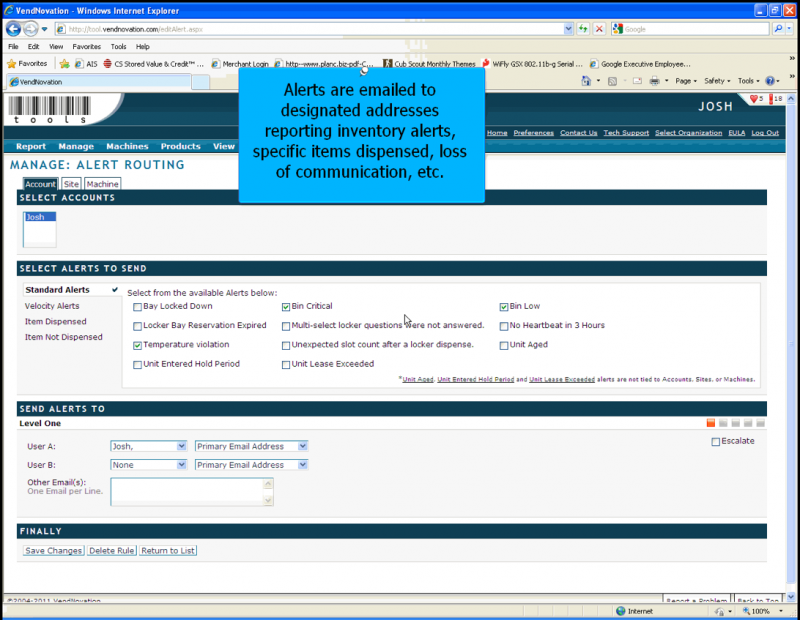Check Unexpected slot count after locker dispense
This screenshot has height=620, width=800.
pos(286,345)
